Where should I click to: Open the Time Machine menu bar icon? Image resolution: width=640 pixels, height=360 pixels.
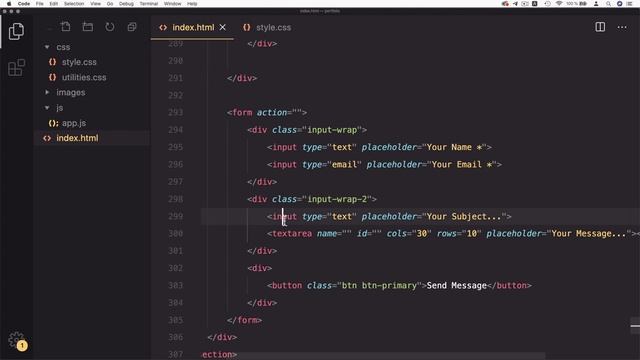click(x=547, y=4)
